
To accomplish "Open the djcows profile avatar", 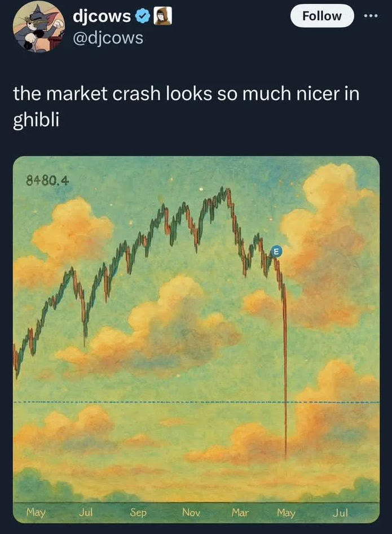I will [x=38, y=27].
